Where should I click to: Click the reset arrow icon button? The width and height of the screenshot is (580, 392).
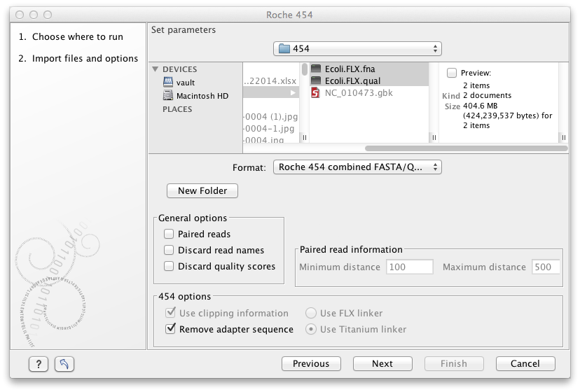coord(64,364)
